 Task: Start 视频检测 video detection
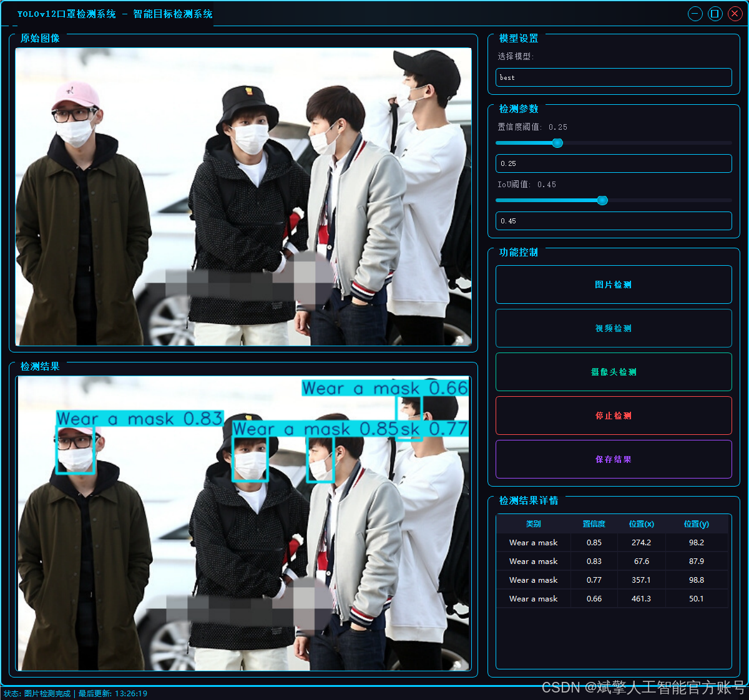coord(614,328)
